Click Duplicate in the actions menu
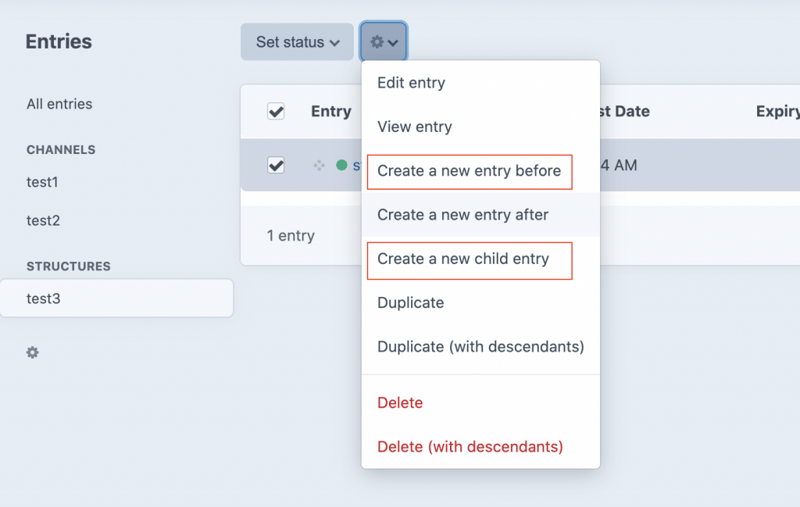The width and height of the screenshot is (800, 507). (x=410, y=303)
